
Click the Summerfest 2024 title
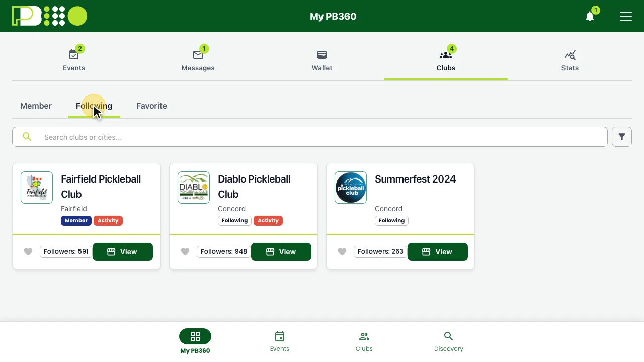(415, 179)
